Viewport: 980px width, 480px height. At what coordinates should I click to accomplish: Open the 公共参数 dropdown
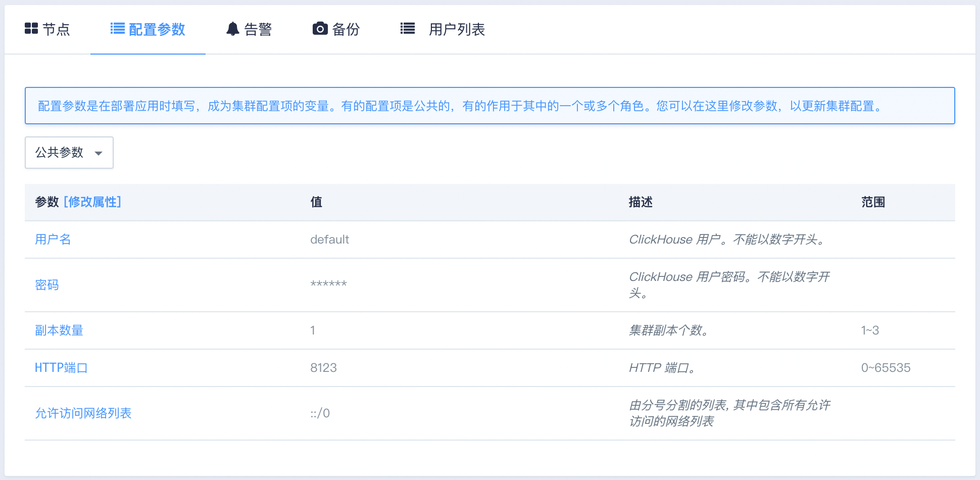pyautogui.click(x=69, y=153)
